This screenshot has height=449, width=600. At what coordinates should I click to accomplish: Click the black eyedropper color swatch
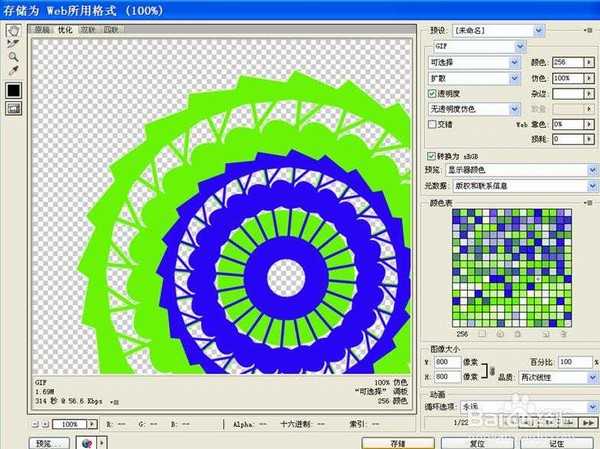14,90
